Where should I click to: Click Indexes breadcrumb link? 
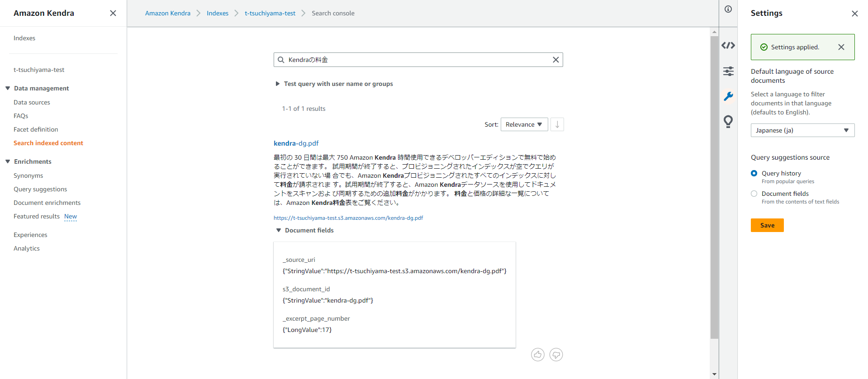(218, 13)
